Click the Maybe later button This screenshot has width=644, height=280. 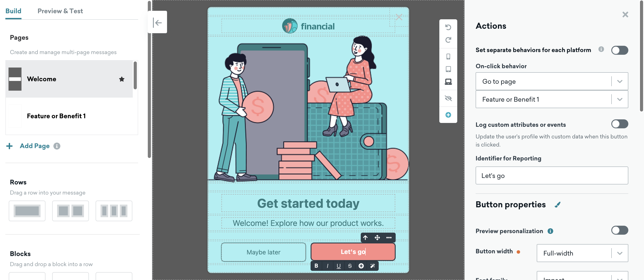(263, 252)
